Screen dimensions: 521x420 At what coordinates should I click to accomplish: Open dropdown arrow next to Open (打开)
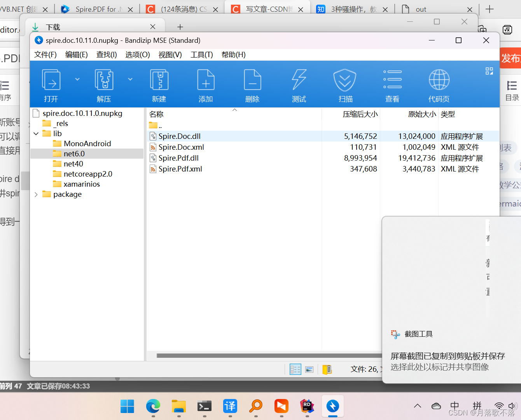[77, 79]
